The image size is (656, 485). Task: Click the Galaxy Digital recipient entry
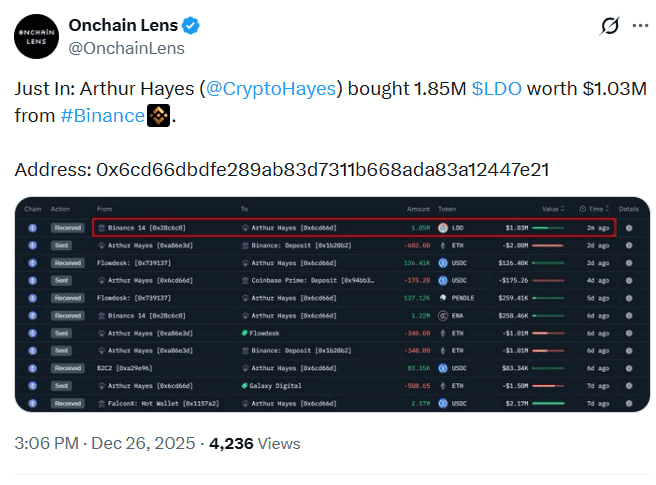pos(276,385)
